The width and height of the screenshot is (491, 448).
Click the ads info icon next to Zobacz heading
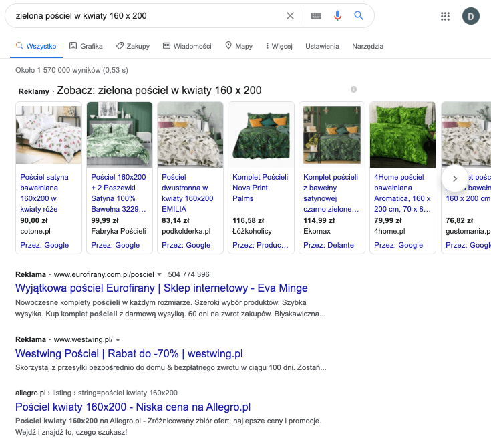353,89
